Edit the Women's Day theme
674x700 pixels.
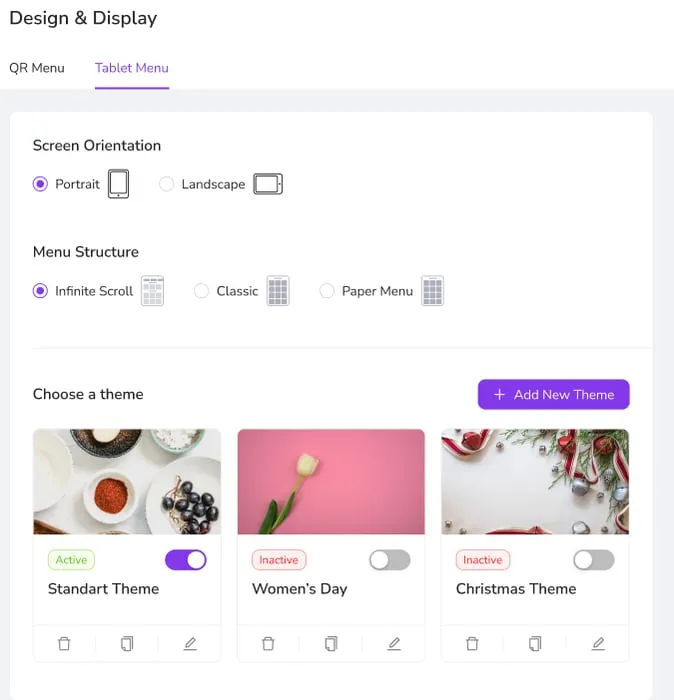tap(394, 643)
